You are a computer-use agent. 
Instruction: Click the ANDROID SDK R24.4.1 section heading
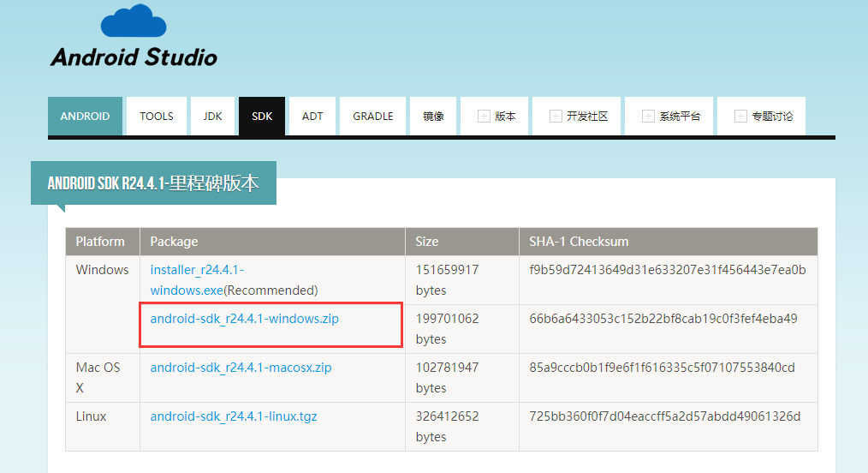pos(153,183)
